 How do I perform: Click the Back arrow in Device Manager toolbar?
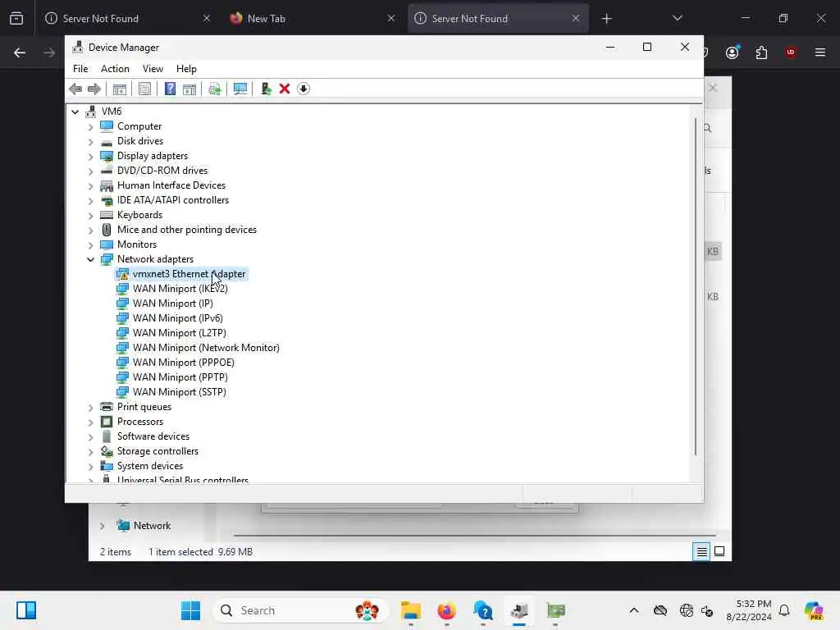coord(75,89)
